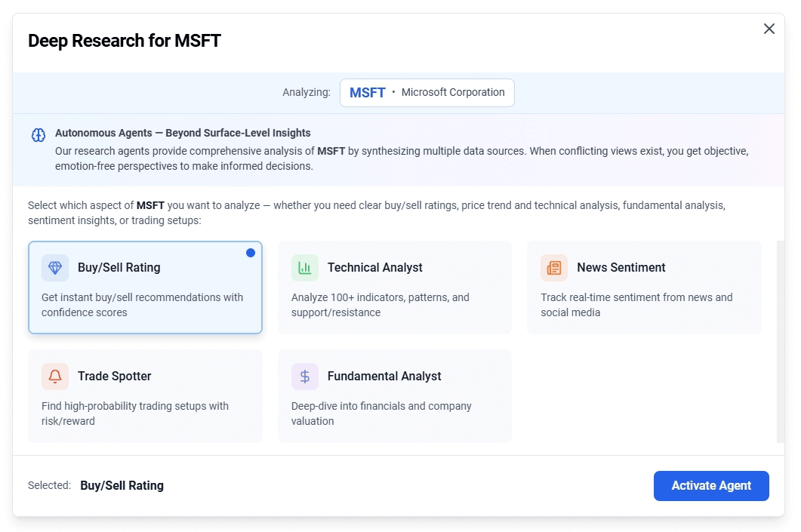Click the blue selected dot on Buy/Sell Rating
Image resolution: width=801 pixels, height=532 pixels.
(251, 253)
